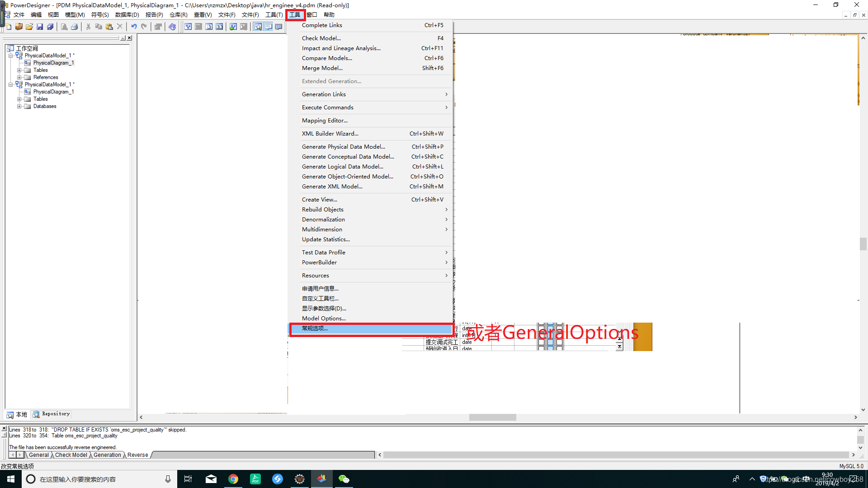Click the Save All icon
This screenshot has width=868, height=488.
pos(50,27)
